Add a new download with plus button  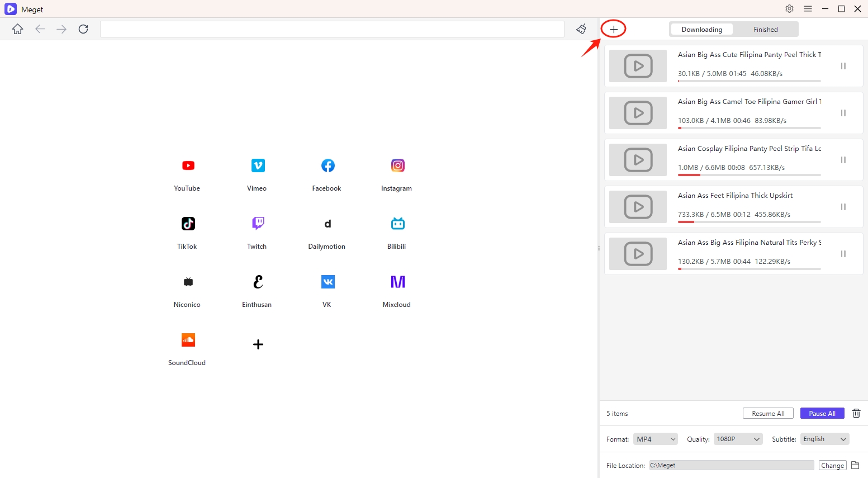pos(614,29)
